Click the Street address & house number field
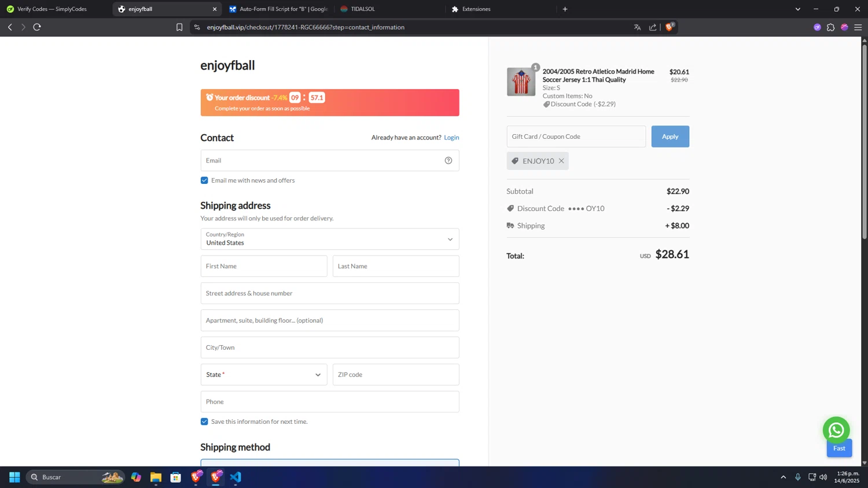Image resolution: width=868 pixels, height=488 pixels. pos(330,293)
